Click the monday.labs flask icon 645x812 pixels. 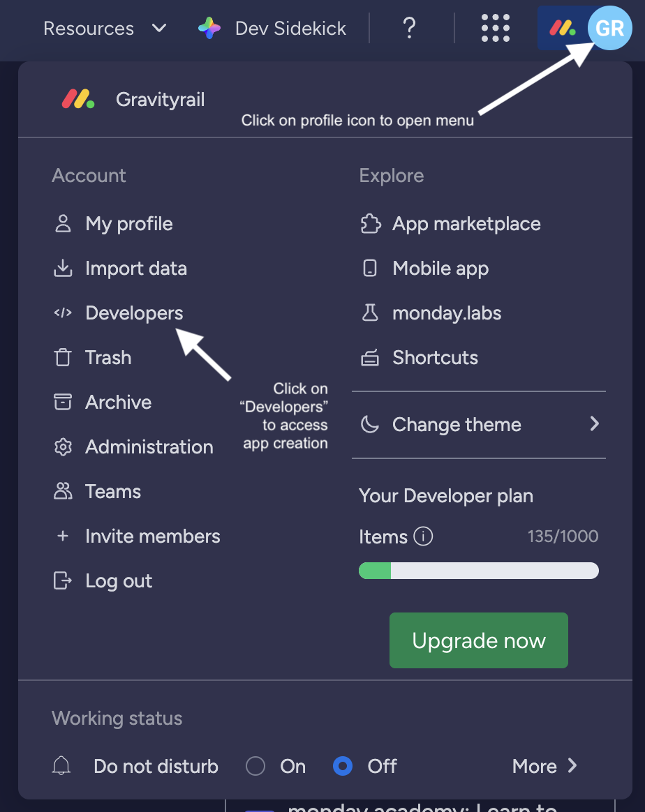(x=370, y=313)
